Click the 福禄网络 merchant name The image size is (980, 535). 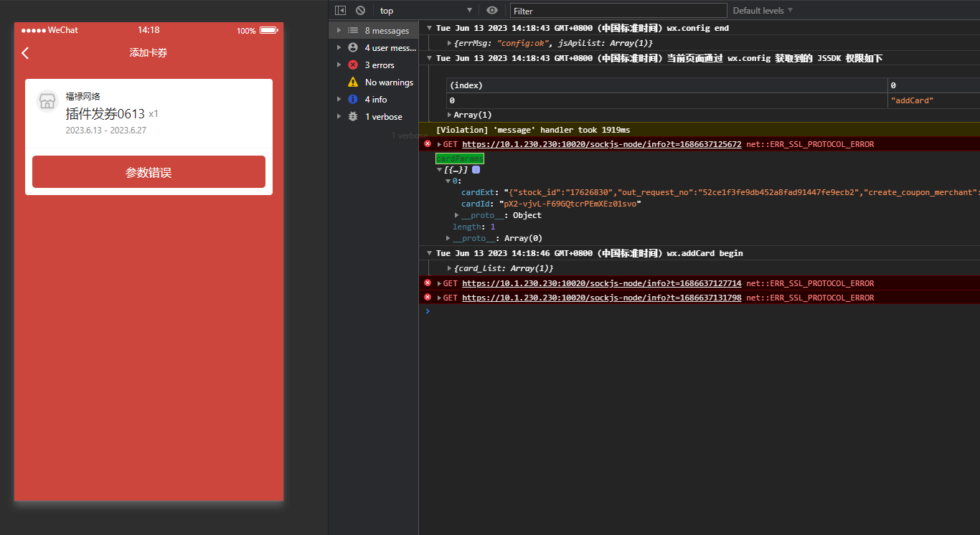(83, 96)
